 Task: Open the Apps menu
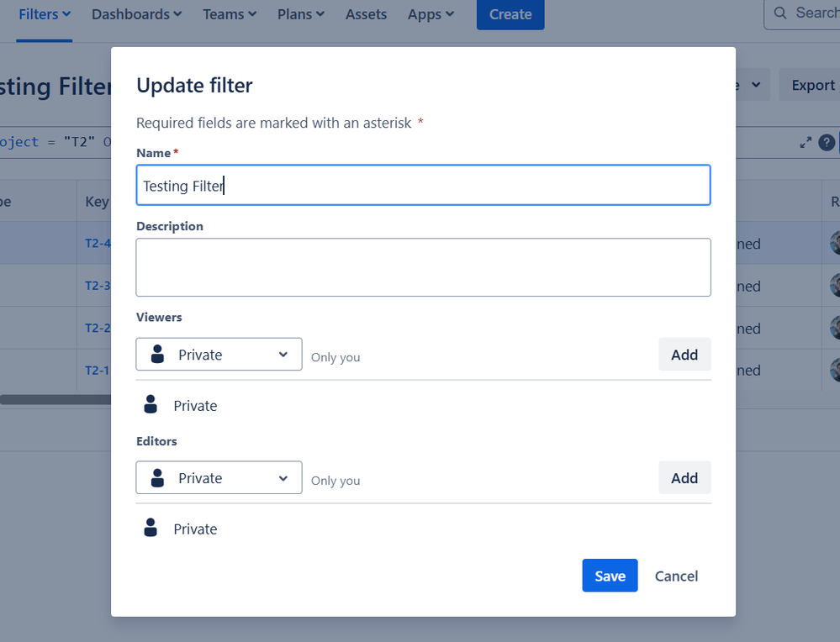(x=431, y=14)
